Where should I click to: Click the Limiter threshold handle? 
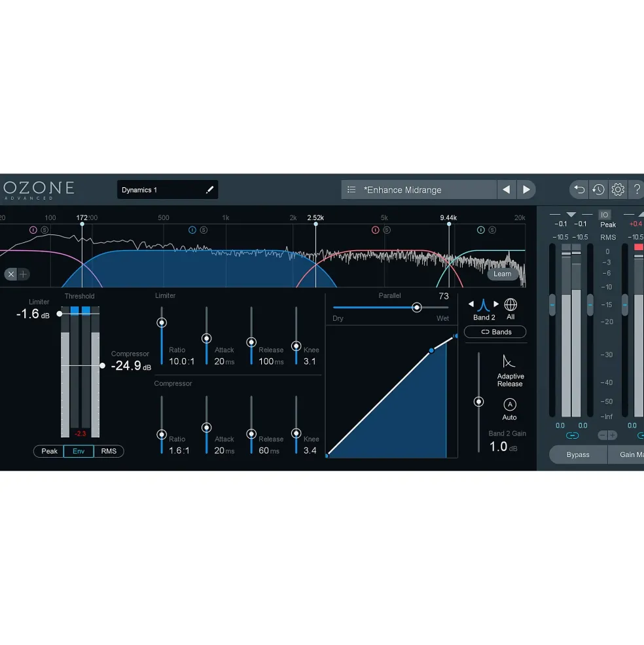pos(60,314)
